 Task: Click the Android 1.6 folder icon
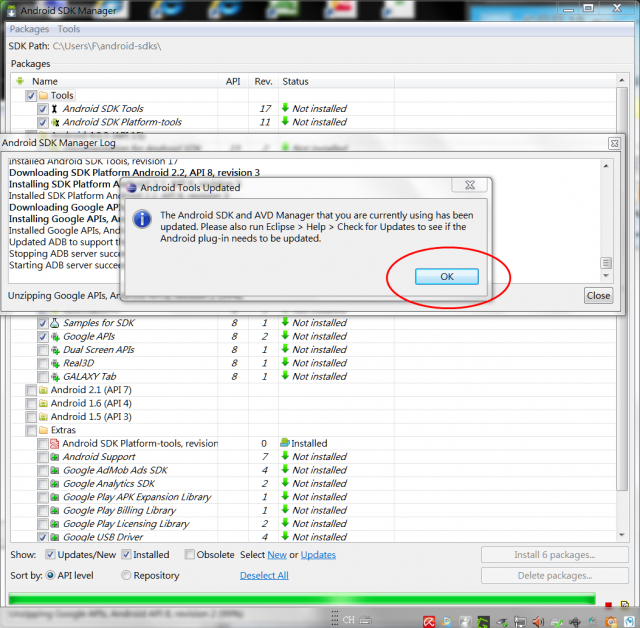43,404
